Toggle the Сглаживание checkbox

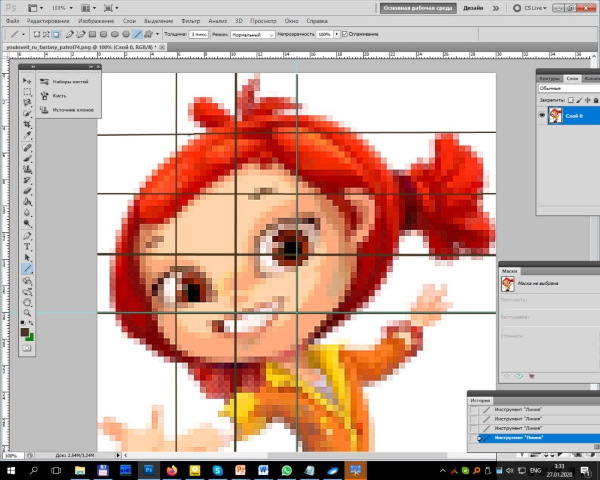point(344,34)
